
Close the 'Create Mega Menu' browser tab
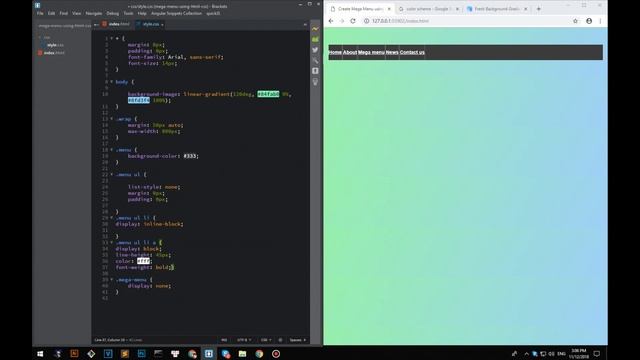click(389, 9)
